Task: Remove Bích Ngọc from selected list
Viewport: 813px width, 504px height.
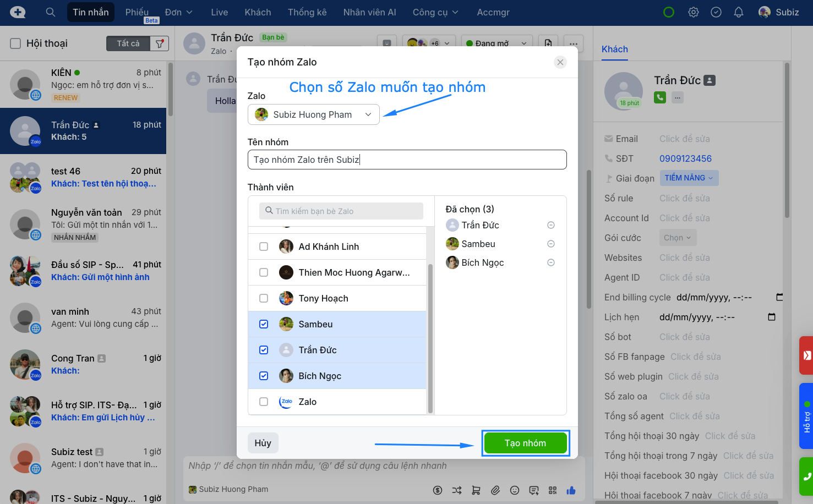Action: (x=550, y=262)
